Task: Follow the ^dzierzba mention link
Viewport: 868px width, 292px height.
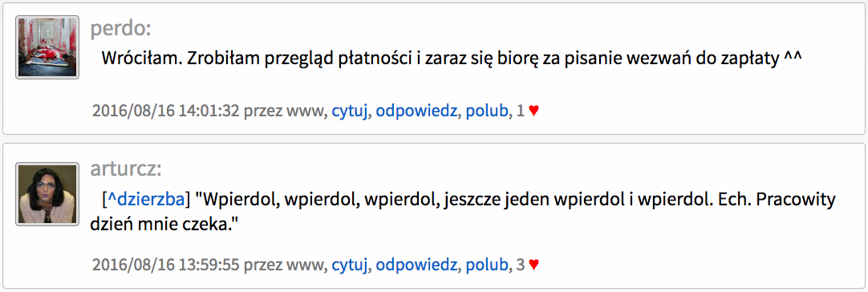Action: pyautogui.click(x=145, y=198)
